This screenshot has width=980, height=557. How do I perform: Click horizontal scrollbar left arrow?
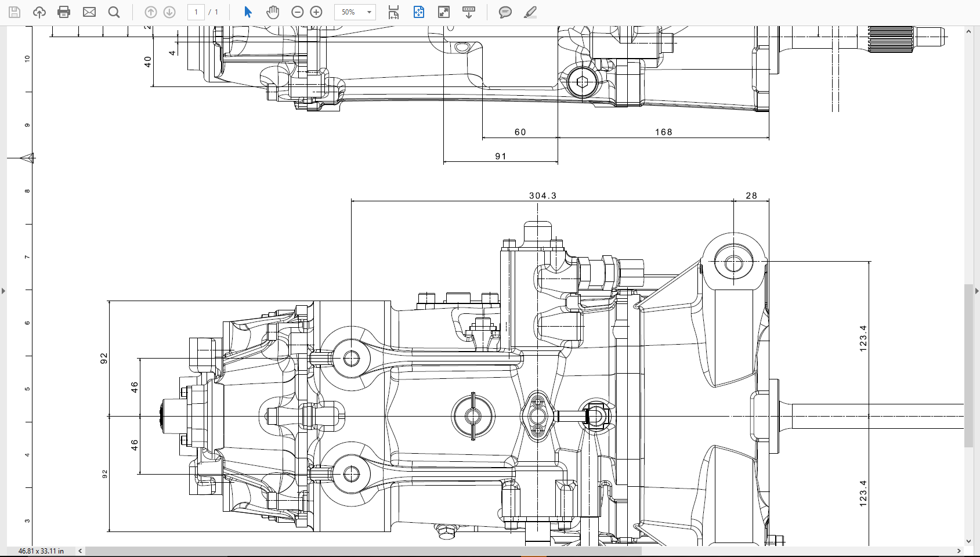coord(80,551)
